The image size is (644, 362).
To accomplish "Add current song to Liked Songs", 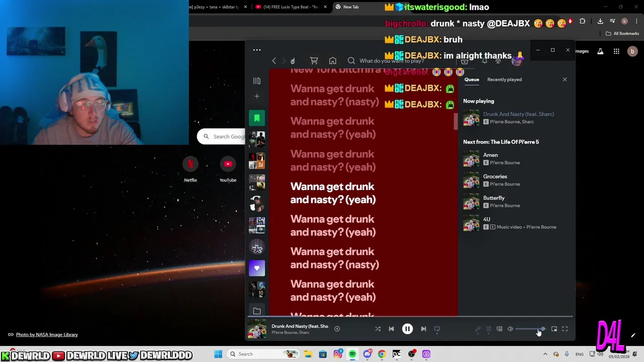I will click(x=337, y=329).
